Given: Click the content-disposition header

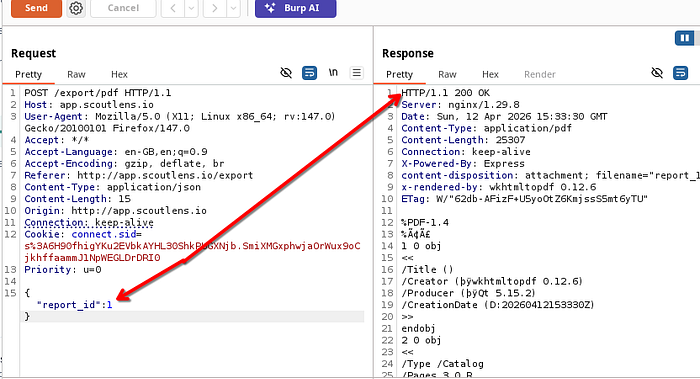Looking at the screenshot, I should pyautogui.click(x=550, y=175).
